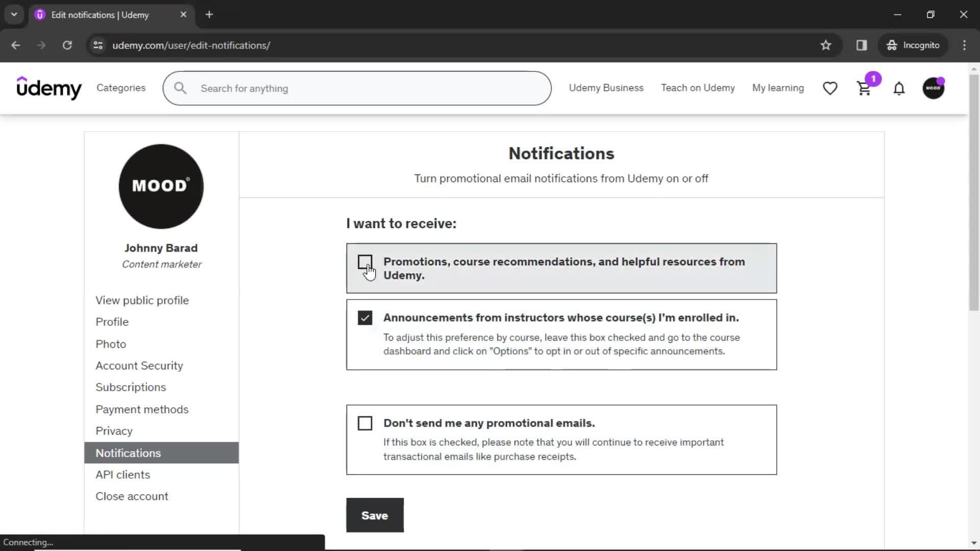Select My learning menu item
This screenshot has height=551, width=980.
point(778,87)
